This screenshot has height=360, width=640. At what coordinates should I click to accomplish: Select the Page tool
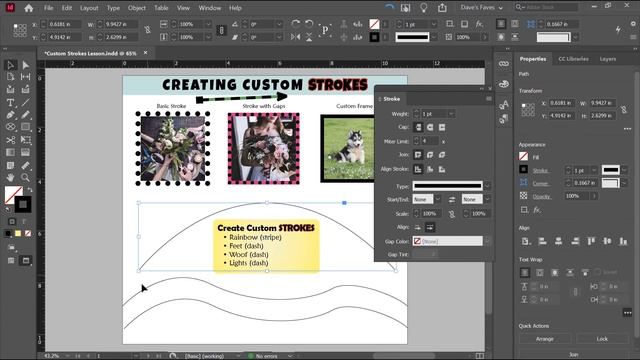[10, 77]
